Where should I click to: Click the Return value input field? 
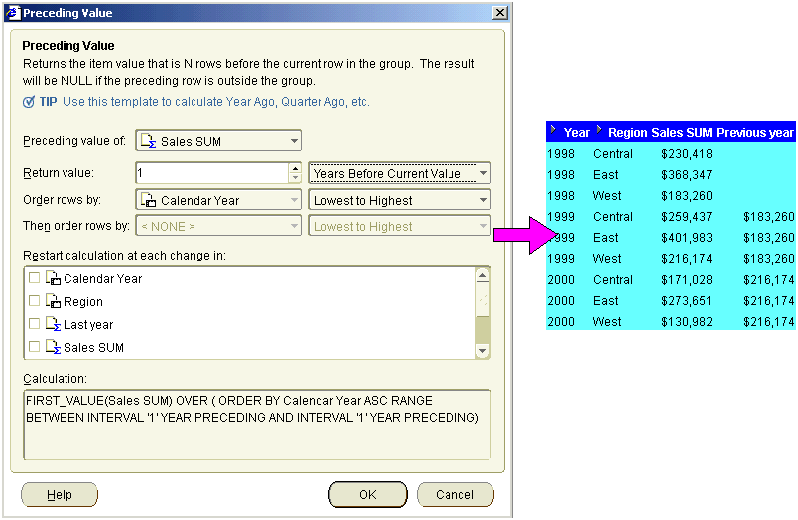[x=213, y=173]
